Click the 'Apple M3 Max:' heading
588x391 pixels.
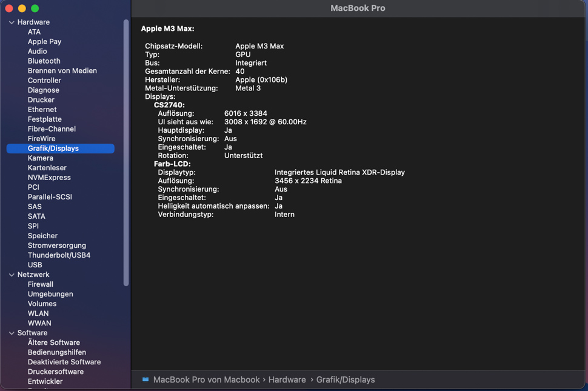click(168, 29)
